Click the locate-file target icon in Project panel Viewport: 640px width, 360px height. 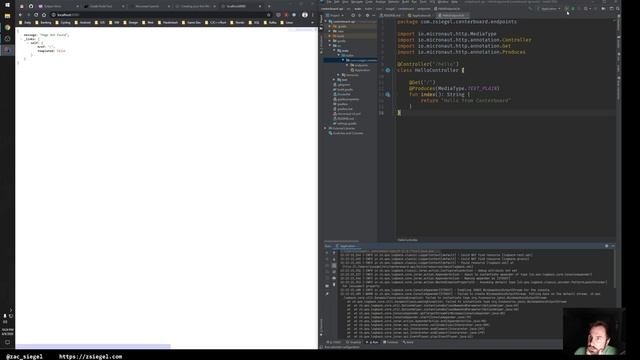coord(353,16)
